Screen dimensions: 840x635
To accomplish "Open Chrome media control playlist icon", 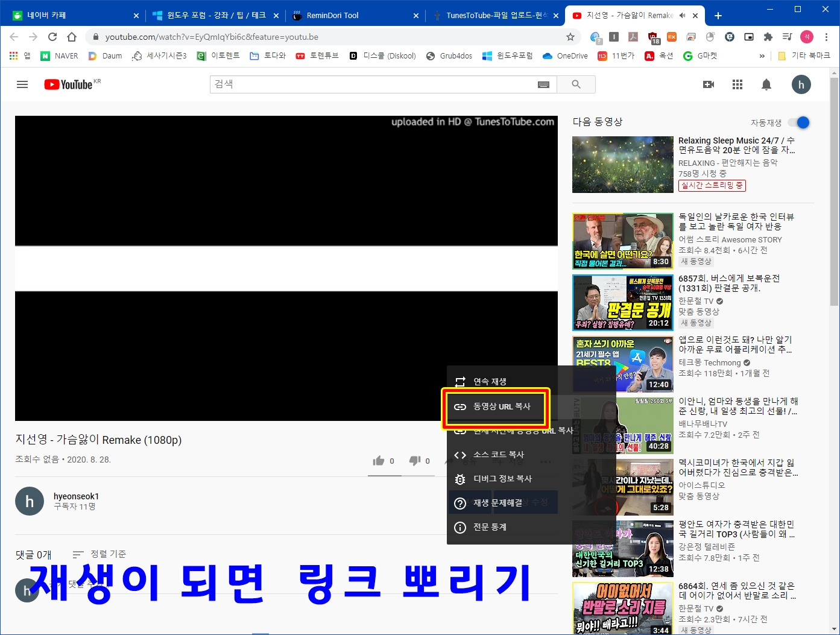I will pyautogui.click(x=787, y=37).
